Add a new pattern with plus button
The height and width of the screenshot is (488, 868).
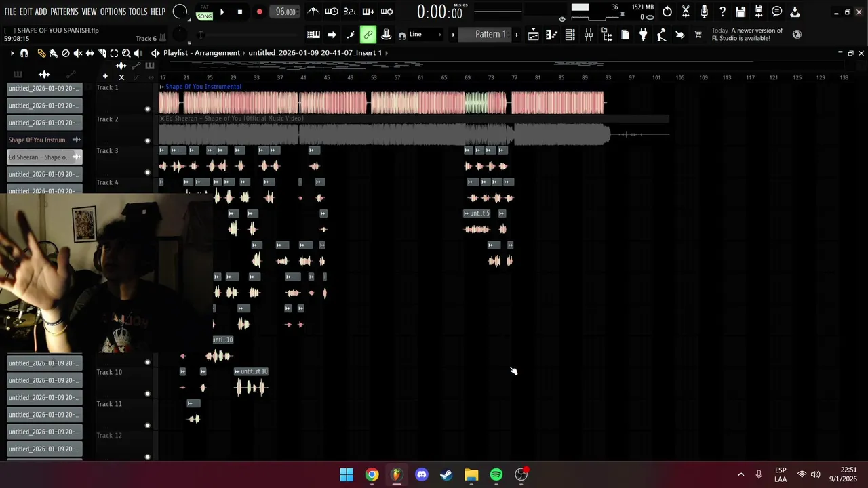516,35
